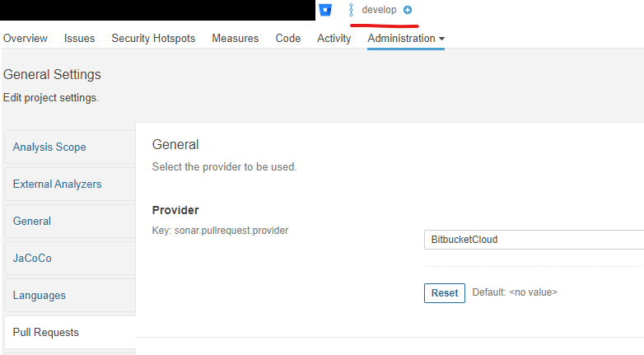Screen dimensions: 644x355
Task: Select External Analyzers settings category
Action: click(x=57, y=185)
